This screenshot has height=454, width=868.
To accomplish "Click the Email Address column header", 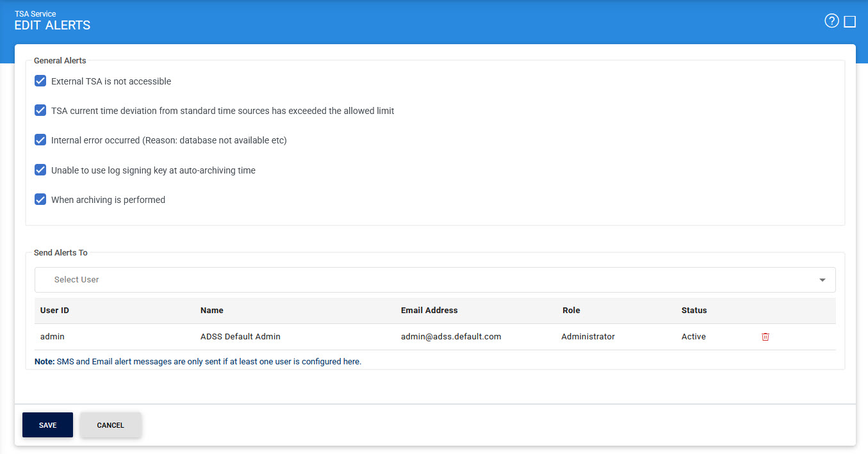I will pos(429,311).
